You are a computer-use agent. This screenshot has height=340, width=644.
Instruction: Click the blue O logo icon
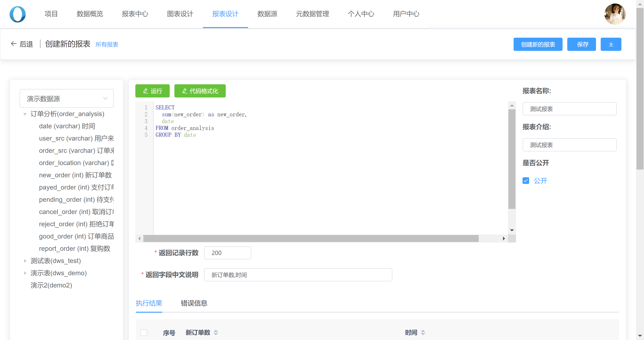pos(17,14)
